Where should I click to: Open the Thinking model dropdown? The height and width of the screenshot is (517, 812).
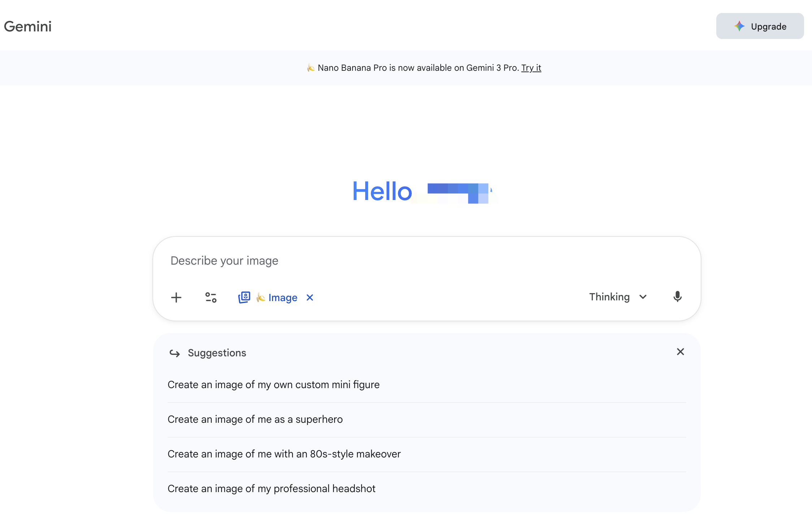(609, 297)
